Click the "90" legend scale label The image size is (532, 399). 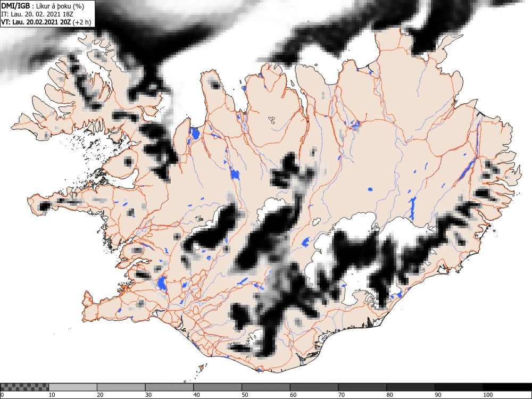[438, 395]
